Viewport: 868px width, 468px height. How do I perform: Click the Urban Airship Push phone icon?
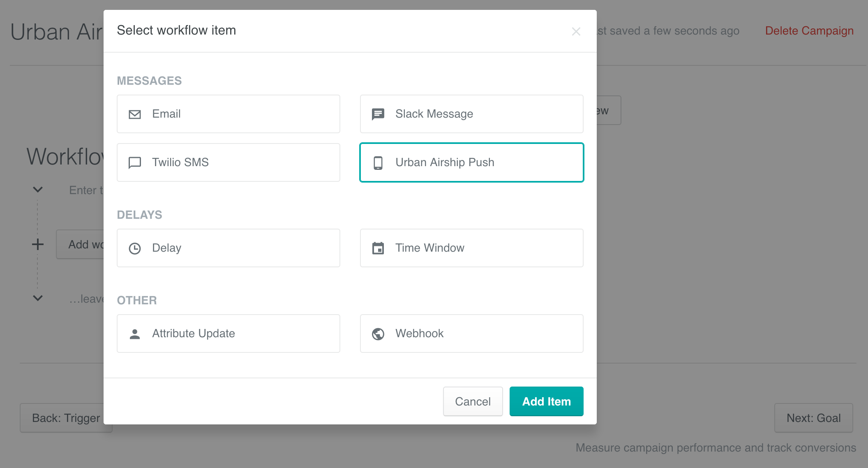click(378, 163)
